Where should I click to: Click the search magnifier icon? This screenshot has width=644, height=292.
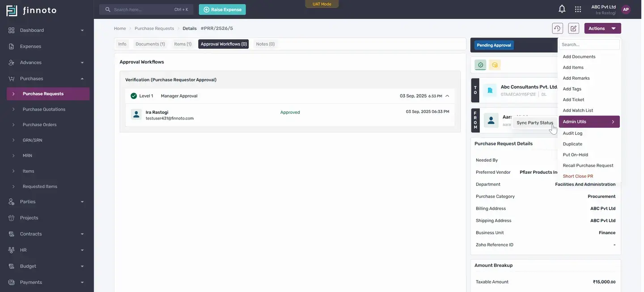[108, 9]
